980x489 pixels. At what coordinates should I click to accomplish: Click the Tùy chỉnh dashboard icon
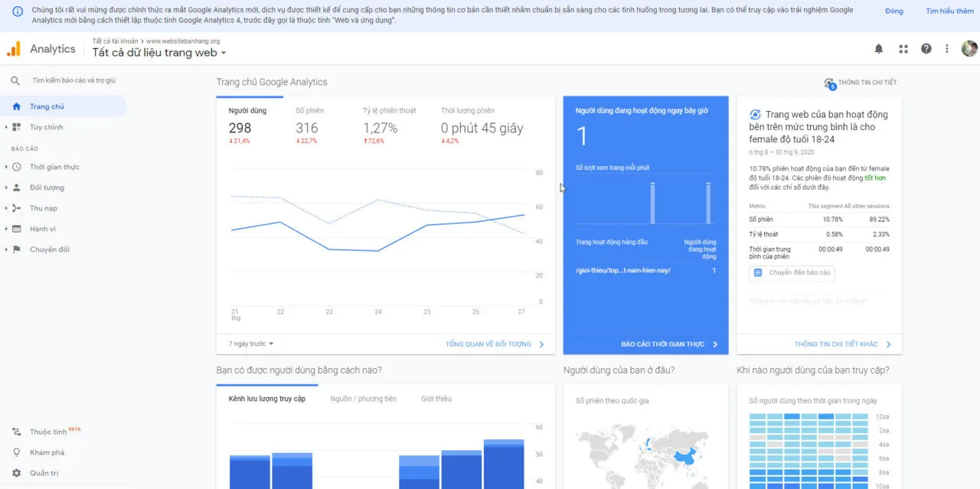coord(16,127)
